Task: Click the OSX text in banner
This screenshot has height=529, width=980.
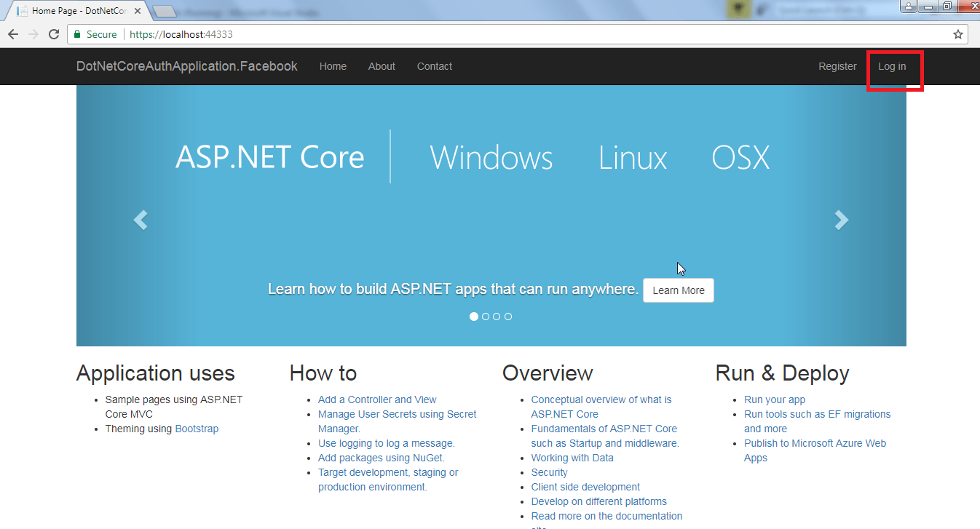Action: 740,157
